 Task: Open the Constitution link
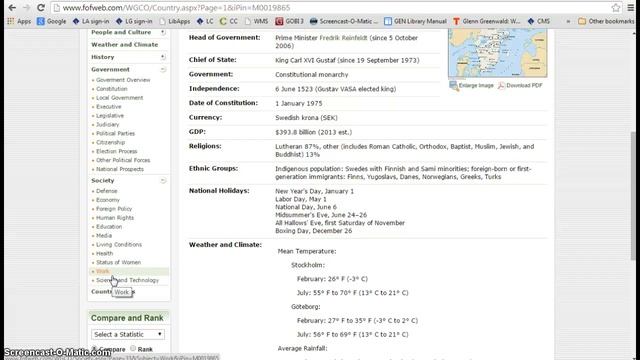point(111,89)
